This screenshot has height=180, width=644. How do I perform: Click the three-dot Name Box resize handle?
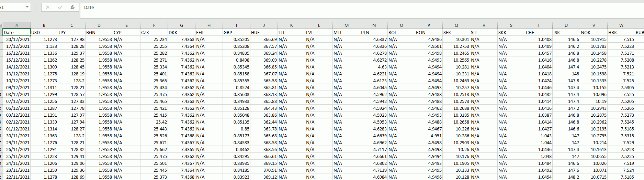point(36,7)
